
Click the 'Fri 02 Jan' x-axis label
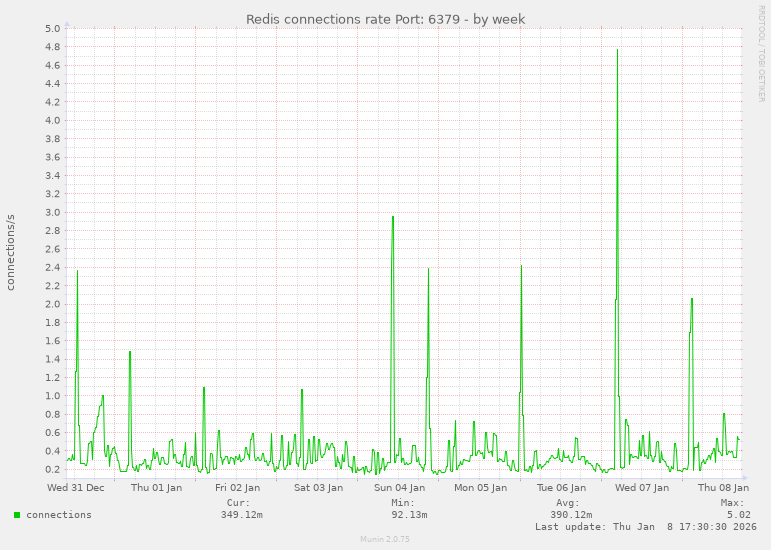point(237,488)
